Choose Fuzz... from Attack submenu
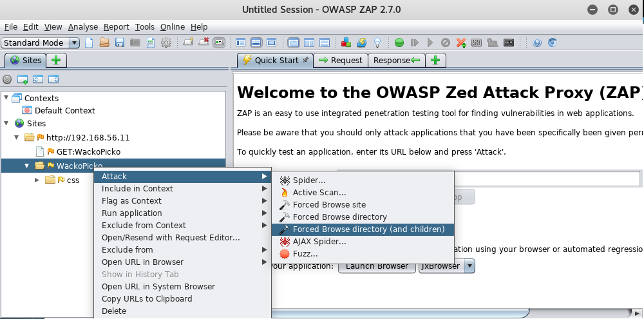This screenshot has width=644, height=319. [363, 254]
